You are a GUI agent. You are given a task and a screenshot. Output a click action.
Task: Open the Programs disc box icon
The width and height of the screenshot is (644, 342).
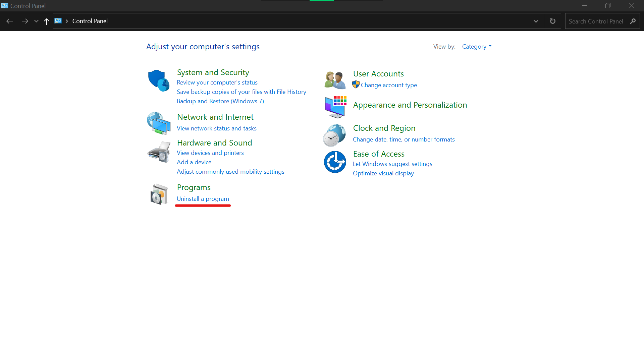click(x=159, y=194)
